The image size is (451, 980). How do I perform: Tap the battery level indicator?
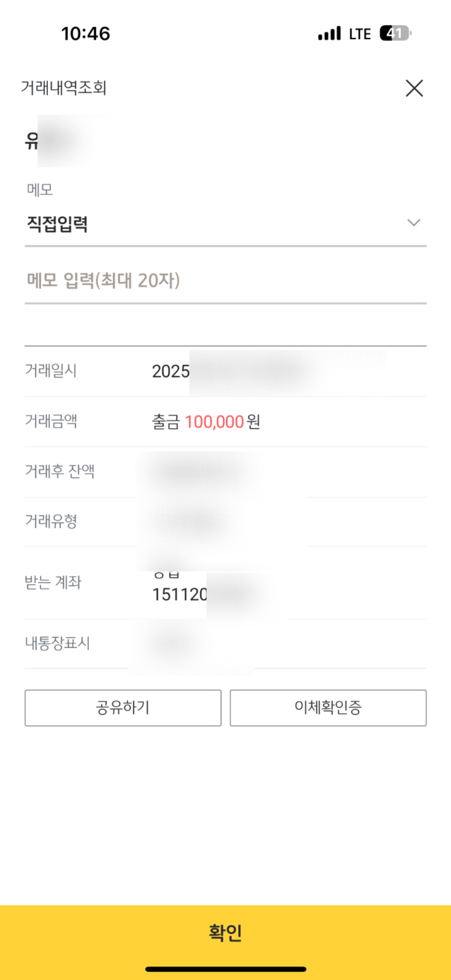click(395, 33)
